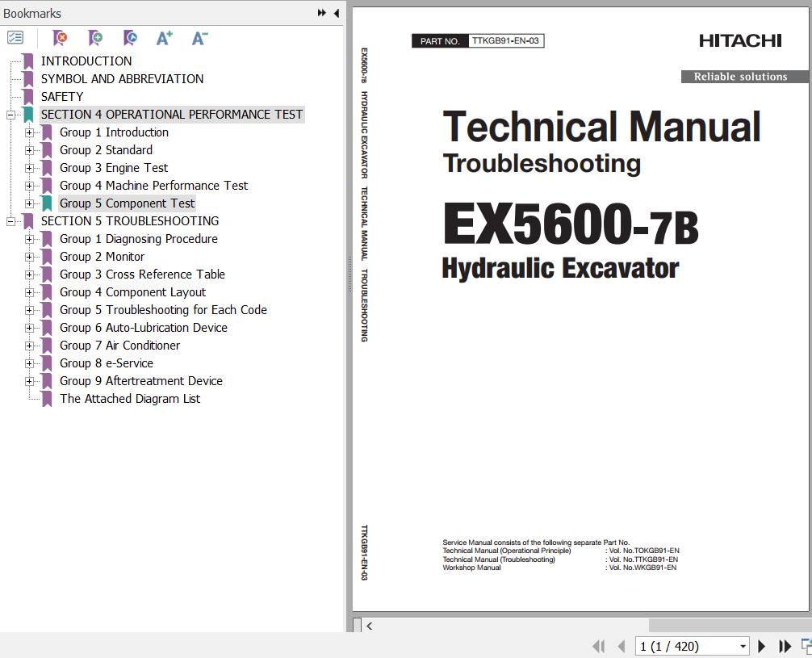Increase bookmark font size with A+ icon
Screen dimensions: 812x658
point(165,38)
